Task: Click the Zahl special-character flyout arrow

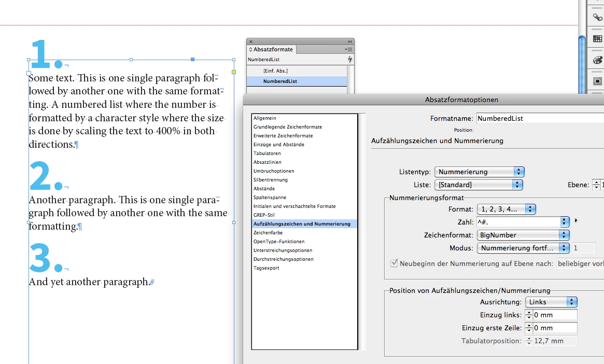Action: coord(576,221)
